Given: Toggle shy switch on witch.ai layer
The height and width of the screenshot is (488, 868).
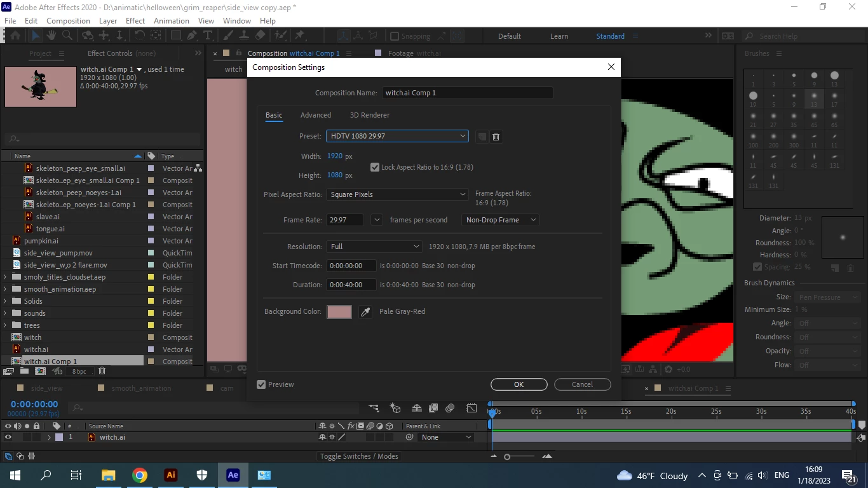Looking at the screenshot, I should click(322, 437).
